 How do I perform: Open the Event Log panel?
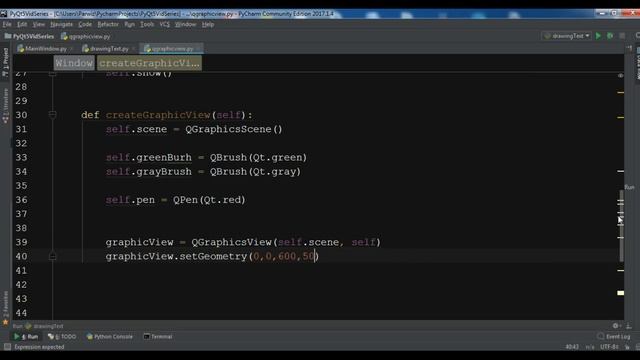[x=614, y=337]
